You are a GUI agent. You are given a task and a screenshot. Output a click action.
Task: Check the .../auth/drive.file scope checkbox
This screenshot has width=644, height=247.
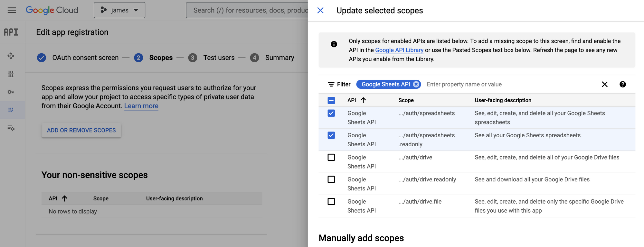(331, 202)
